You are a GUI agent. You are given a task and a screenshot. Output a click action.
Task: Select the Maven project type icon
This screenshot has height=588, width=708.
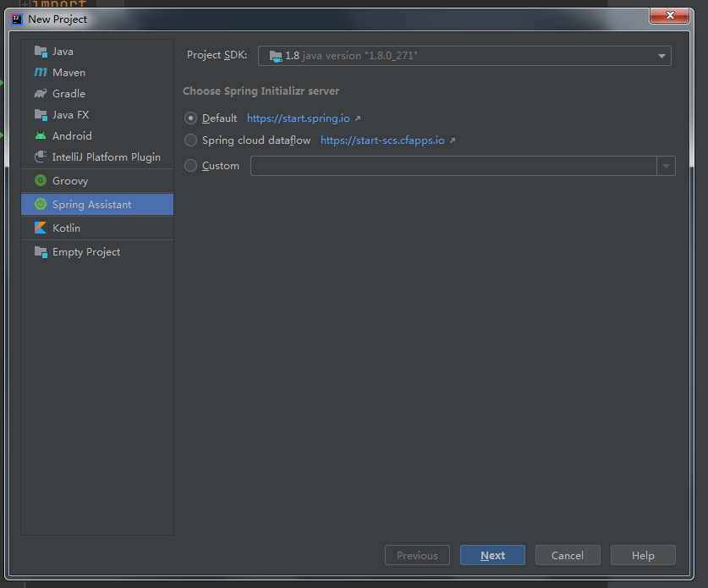coord(40,72)
